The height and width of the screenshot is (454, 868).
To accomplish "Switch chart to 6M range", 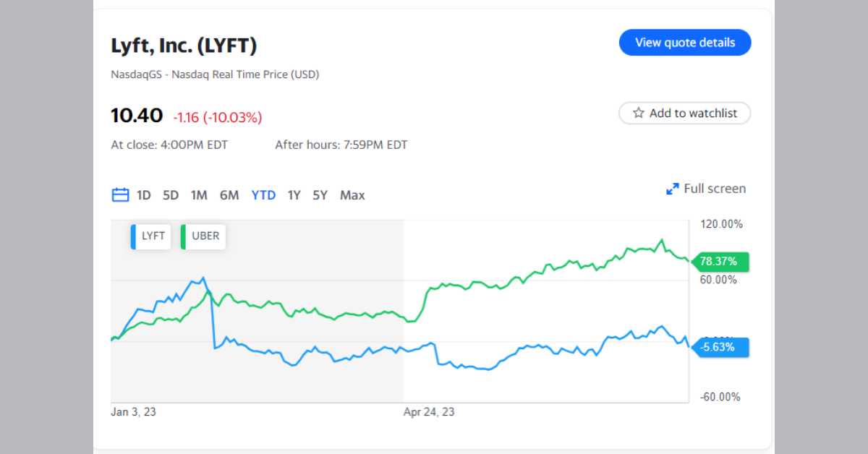I will pyautogui.click(x=229, y=195).
